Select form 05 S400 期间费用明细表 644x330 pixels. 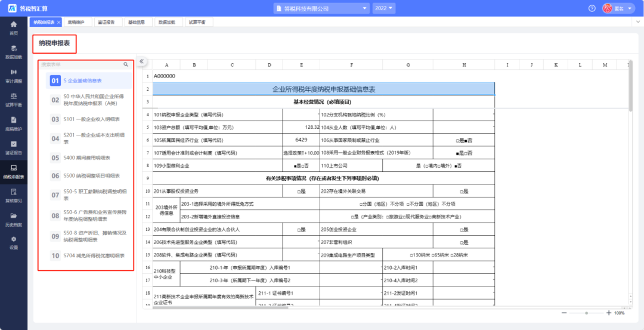click(x=89, y=158)
